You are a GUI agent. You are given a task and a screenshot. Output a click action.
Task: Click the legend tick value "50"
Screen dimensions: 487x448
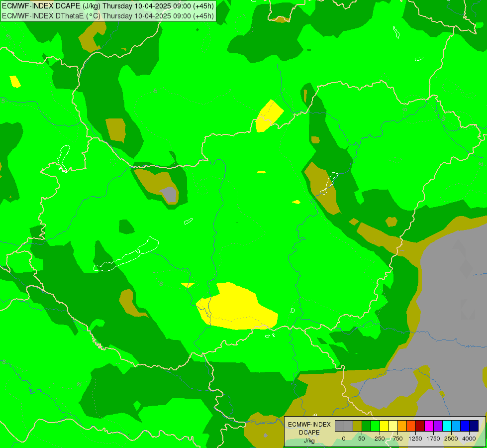click(x=362, y=439)
